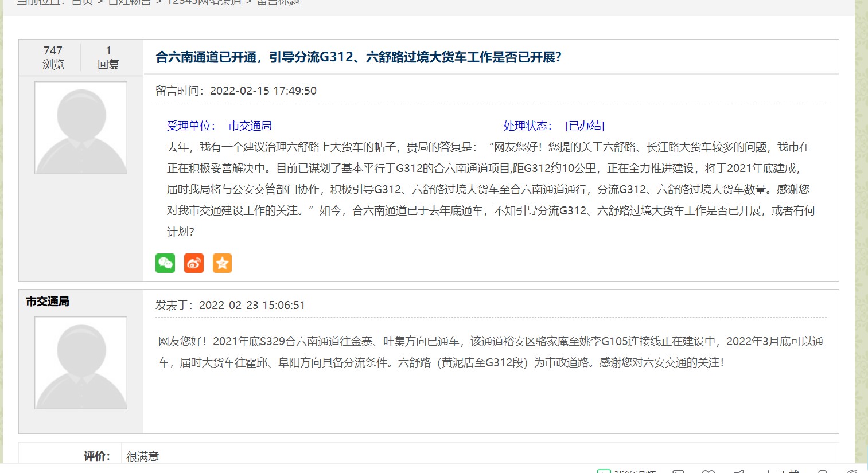Click the 很满意 rating text

[x=142, y=456]
